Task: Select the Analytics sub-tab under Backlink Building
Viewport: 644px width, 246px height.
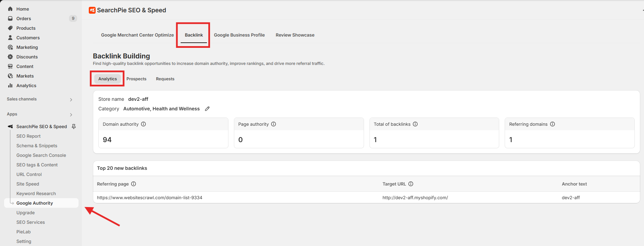Action: 108,79
